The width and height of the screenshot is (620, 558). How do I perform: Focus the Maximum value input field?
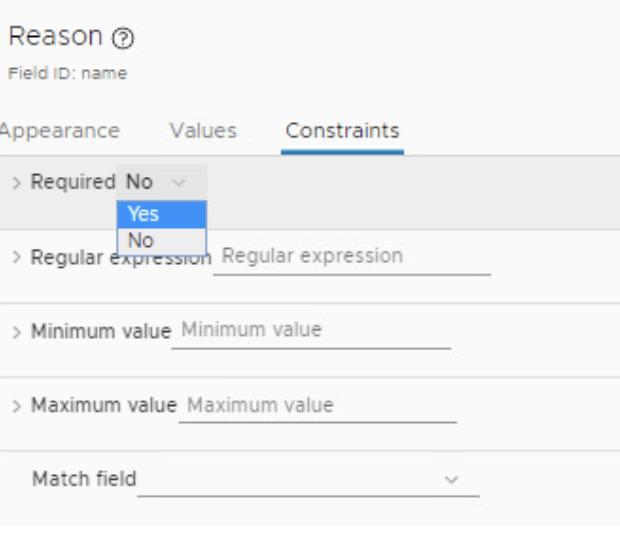tap(317, 406)
